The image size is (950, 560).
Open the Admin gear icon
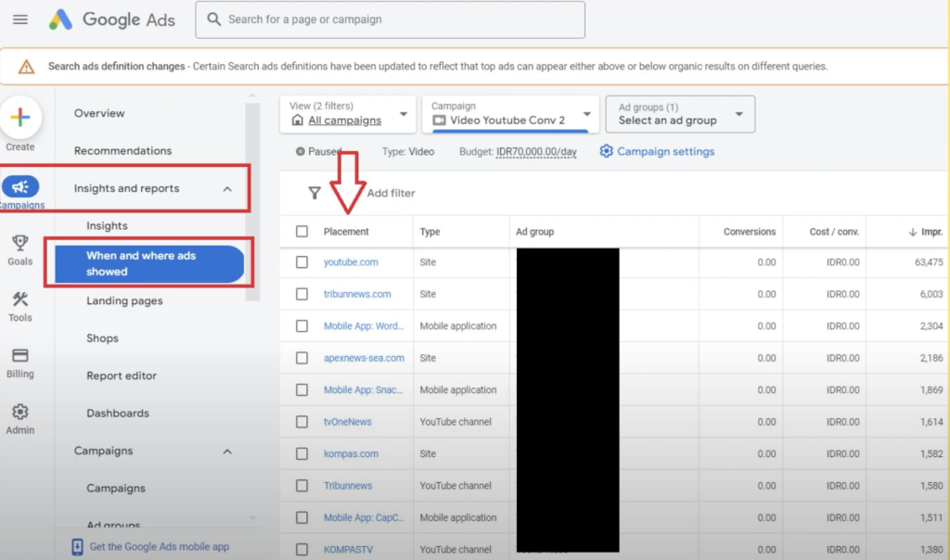tap(20, 413)
